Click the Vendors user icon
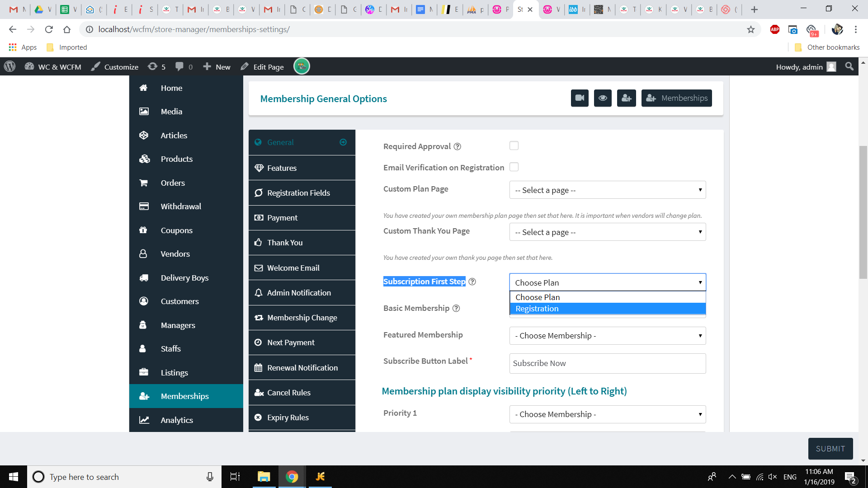 tap(143, 253)
